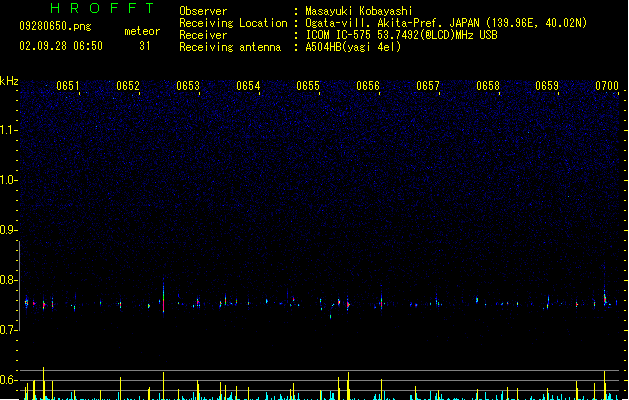This screenshot has height=400, width=629.
Task: Click the timestamp 02.09.28 06:50
Action: click(x=61, y=46)
